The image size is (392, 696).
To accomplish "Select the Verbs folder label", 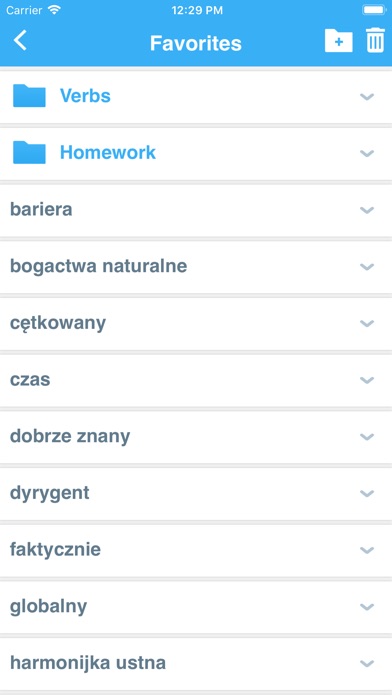I will (85, 95).
